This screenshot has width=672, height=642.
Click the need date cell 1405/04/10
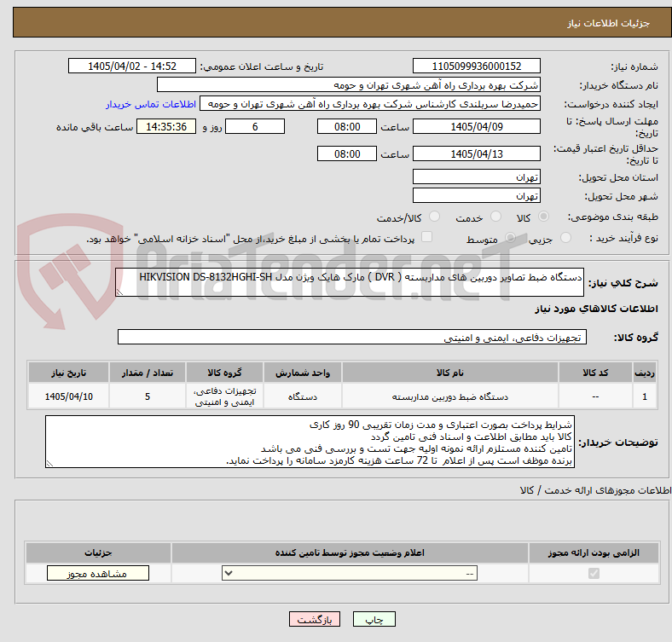click(x=68, y=396)
